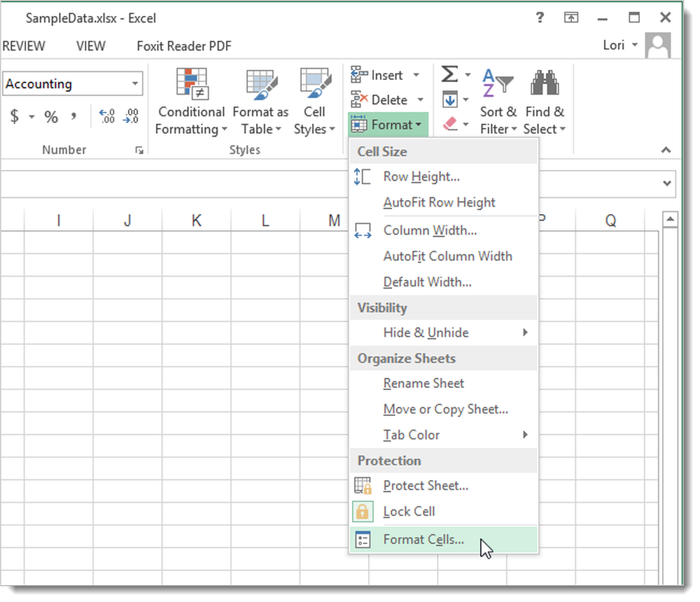Collapse the Format dropdown button
Viewport: 700px width, 602px height.
[388, 125]
